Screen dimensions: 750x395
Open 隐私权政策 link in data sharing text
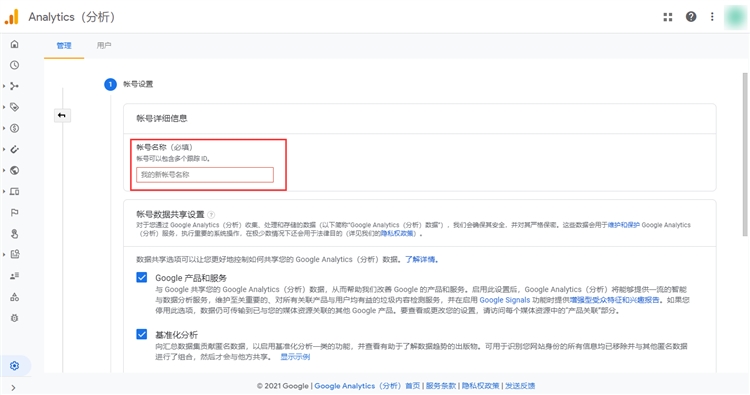(397, 234)
